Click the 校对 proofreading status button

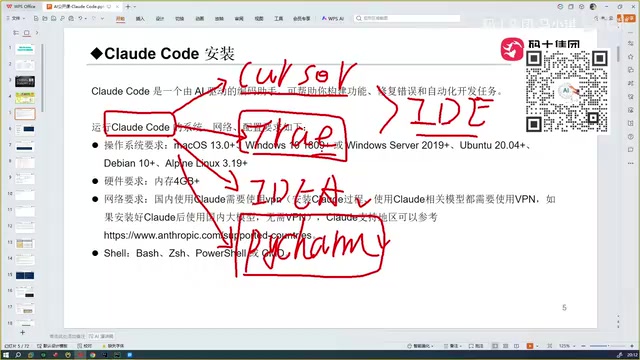point(85,346)
